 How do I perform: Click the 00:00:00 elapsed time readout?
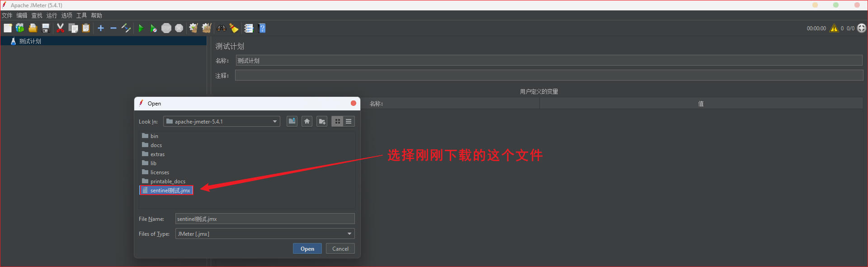click(x=816, y=29)
